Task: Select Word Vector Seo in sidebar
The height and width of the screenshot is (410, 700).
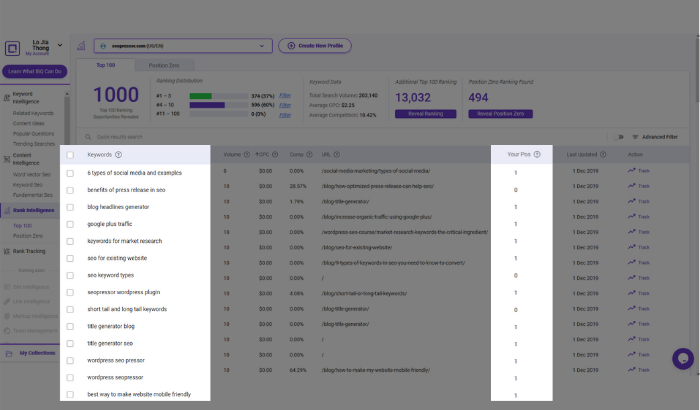Action: point(32,175)
